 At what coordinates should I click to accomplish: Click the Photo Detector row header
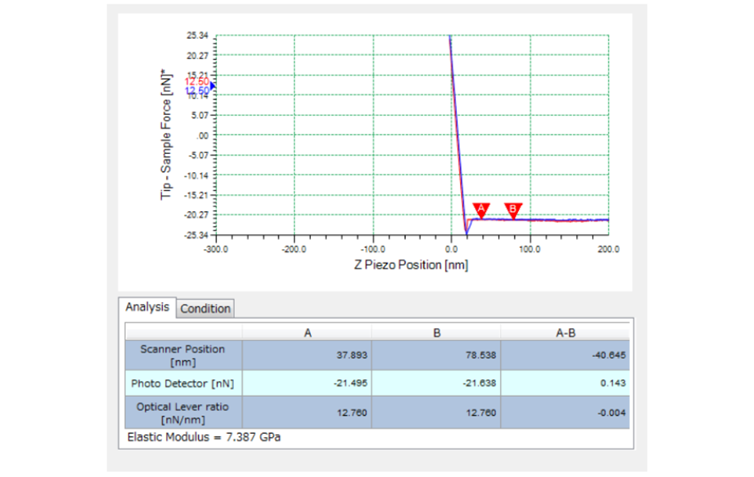[183, 384]
